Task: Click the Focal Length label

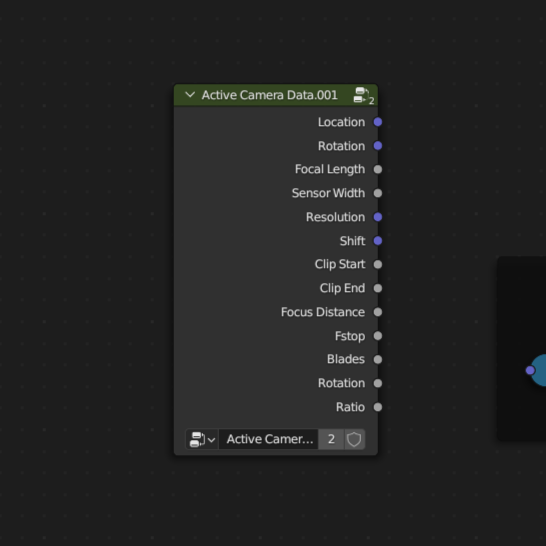Action: (x=330, y=170)
